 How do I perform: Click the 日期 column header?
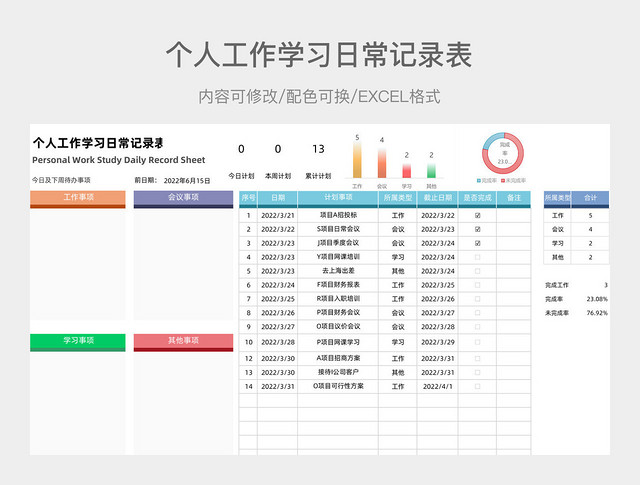tap(278, 198)
